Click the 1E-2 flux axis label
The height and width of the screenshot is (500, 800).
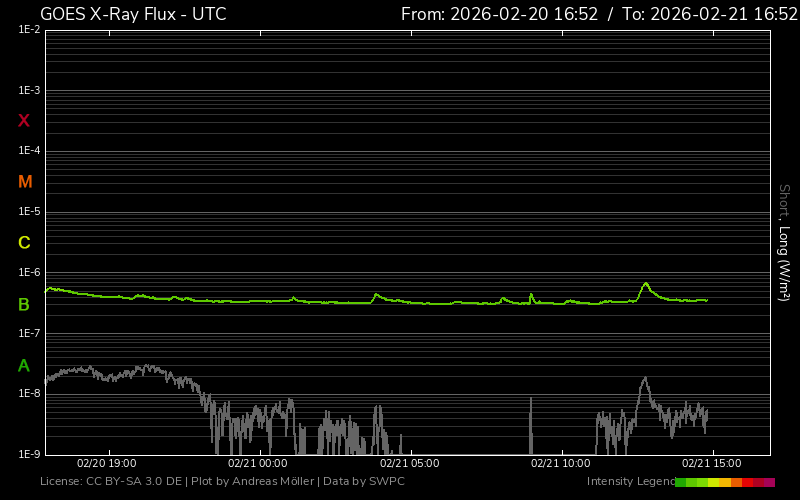[x=29, y=30]
